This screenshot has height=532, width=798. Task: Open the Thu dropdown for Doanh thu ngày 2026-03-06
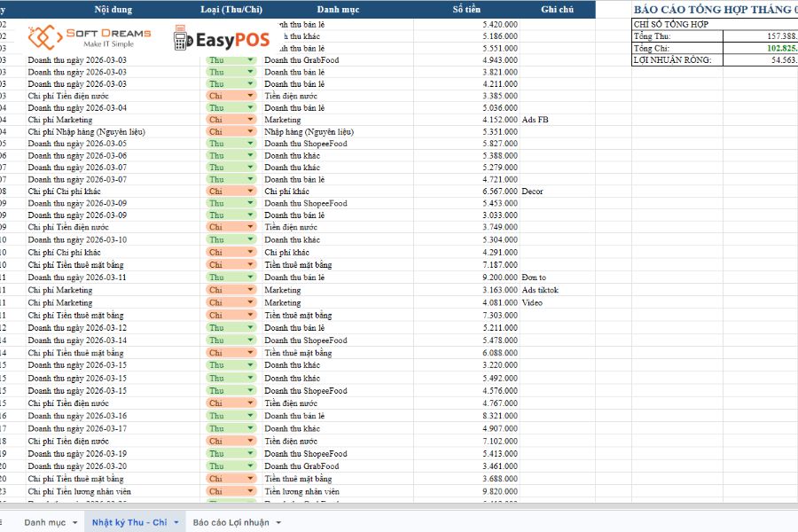(250, 156)
